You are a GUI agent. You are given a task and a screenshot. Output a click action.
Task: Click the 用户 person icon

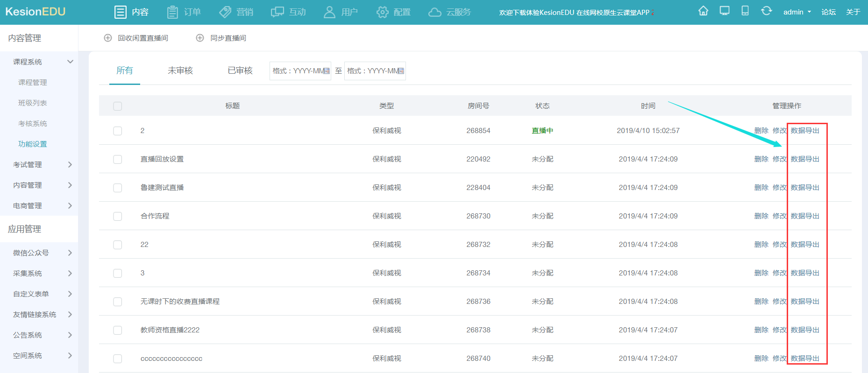pos(329,12)
